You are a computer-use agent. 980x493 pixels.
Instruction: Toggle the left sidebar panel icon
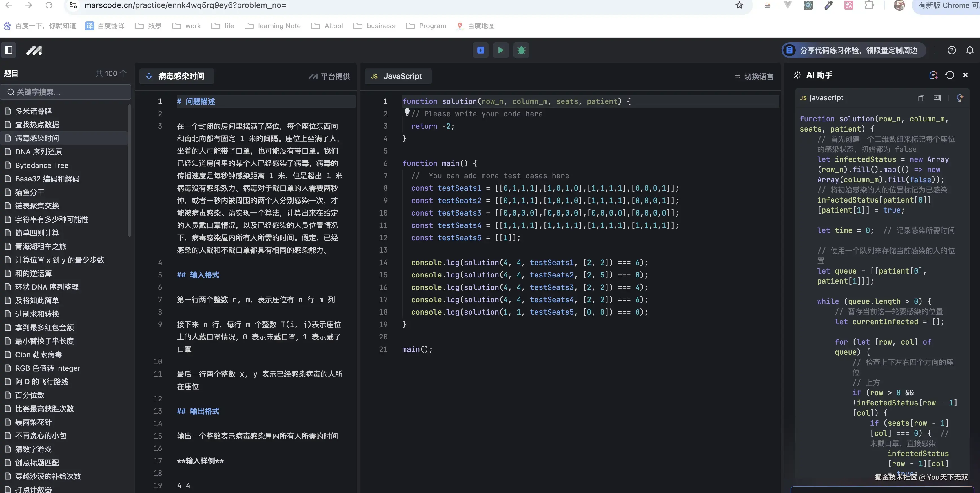tap(8, 50)
